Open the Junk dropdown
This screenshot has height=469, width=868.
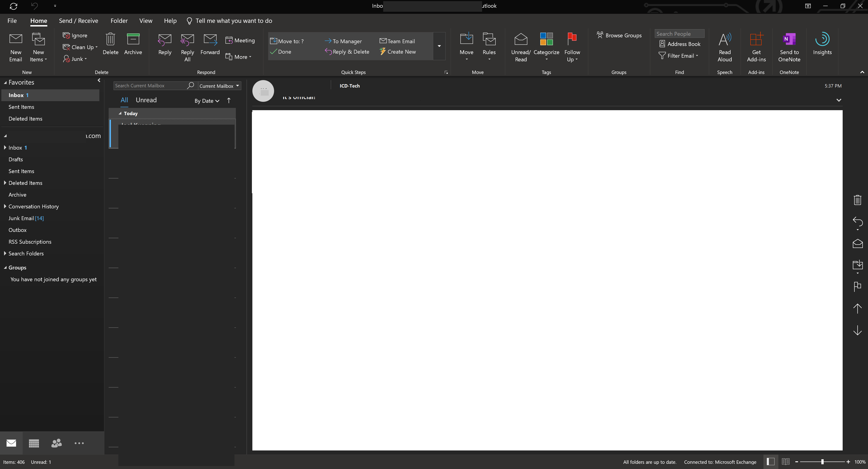click(x=75, y=59)
